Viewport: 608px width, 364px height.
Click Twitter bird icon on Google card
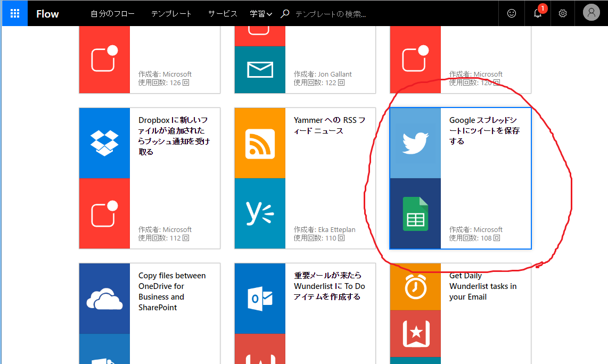[415, 143]
